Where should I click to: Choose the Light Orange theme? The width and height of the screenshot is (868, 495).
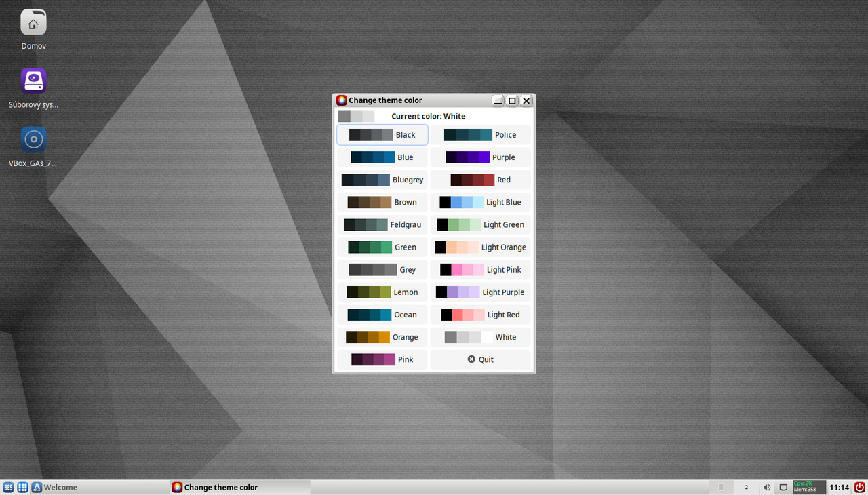pos(480,247)
